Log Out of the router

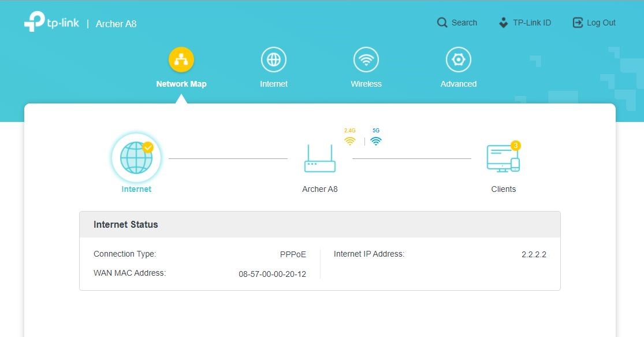coord(594,23)
